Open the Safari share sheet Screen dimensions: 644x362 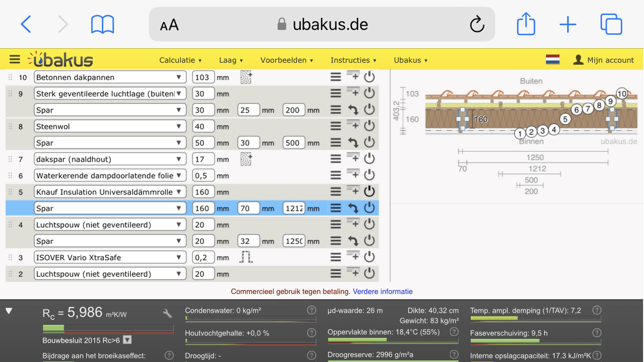[x=526, y=24]
